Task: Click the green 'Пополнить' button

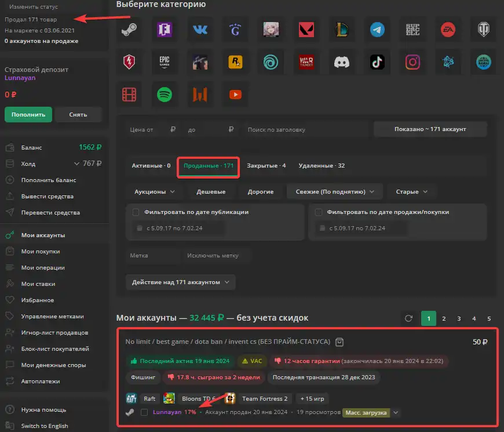Action: [28, 114]
